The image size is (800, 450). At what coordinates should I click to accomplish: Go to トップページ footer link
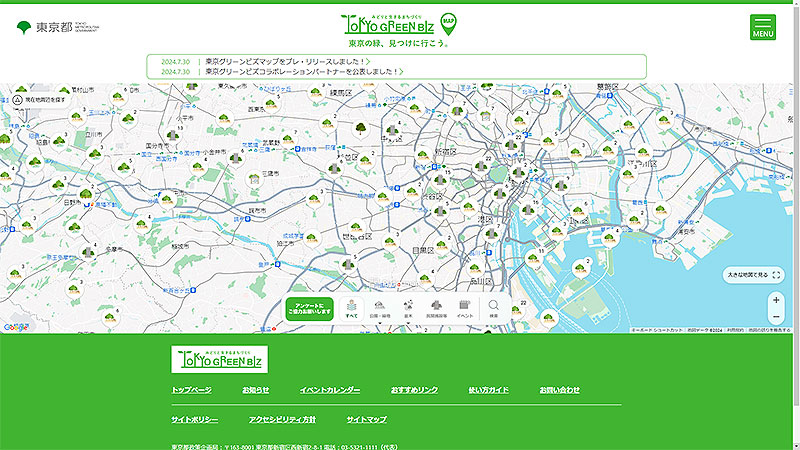191,390
